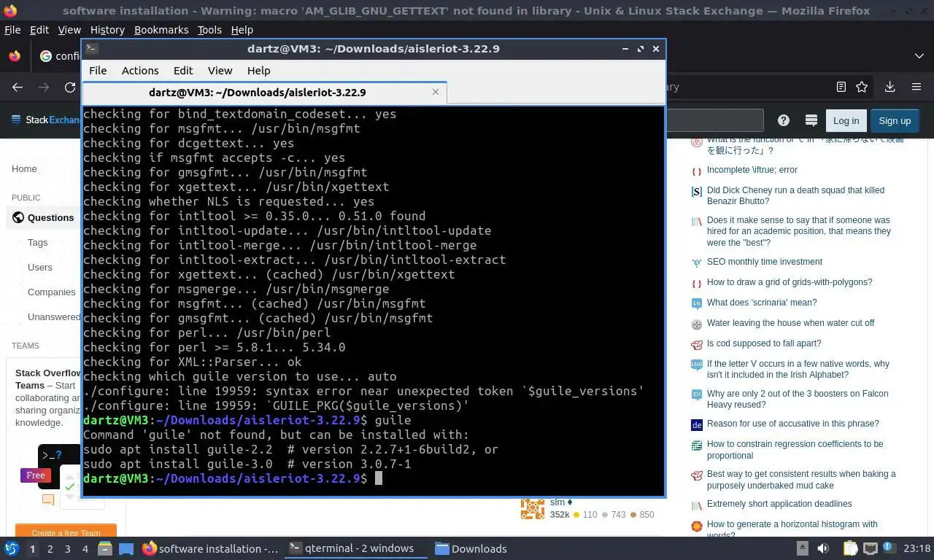Open the terminal Edit menu
Screen dimensions: 934x560
(183, 71)
